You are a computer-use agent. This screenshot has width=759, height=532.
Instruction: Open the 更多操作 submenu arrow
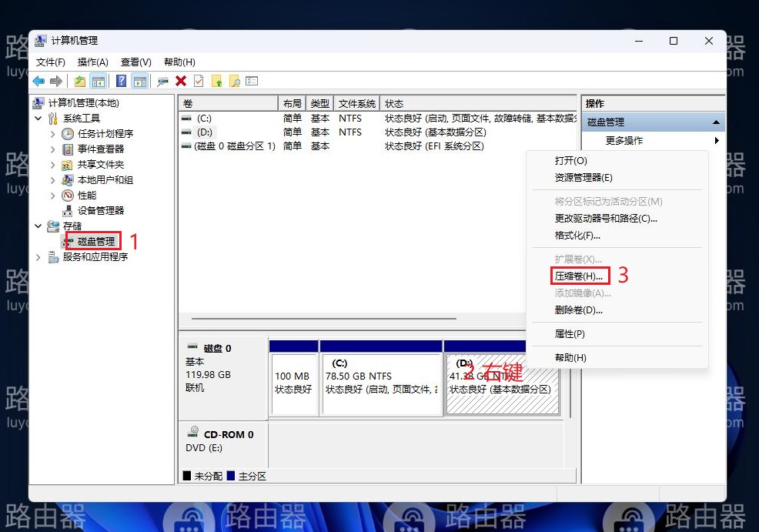click(717, 140)
